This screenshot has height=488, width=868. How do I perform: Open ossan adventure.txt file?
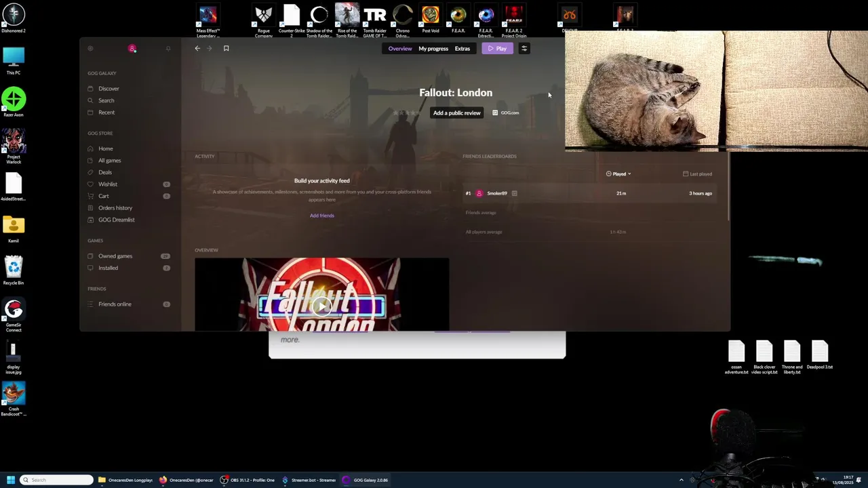tap(736, 357)
